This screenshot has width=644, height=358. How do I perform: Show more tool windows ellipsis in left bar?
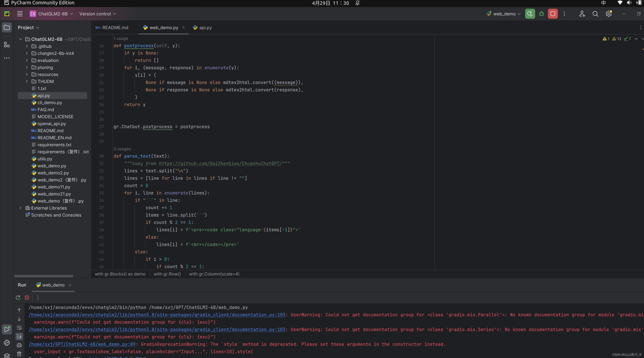(x=7, y=58)
